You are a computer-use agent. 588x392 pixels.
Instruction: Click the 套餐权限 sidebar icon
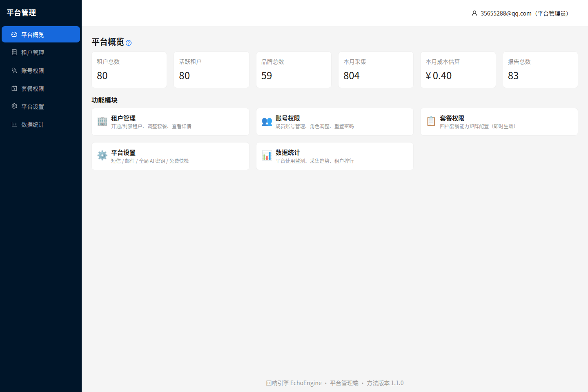14,89
